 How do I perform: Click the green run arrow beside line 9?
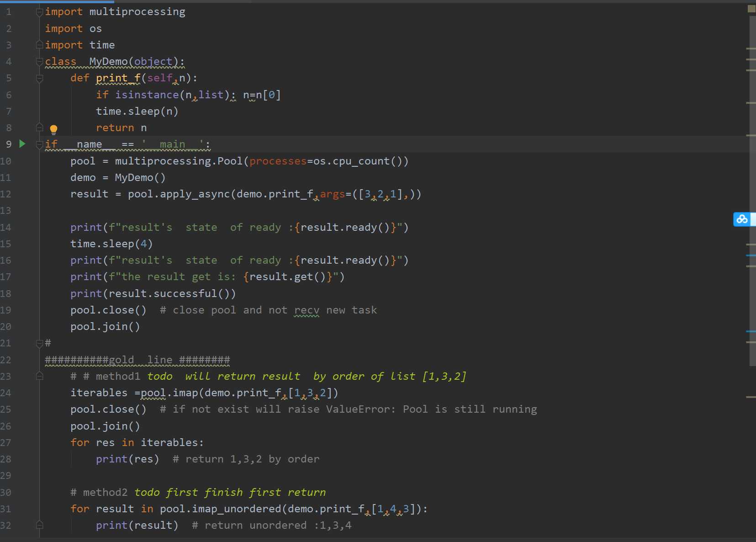tap(22, 144)
